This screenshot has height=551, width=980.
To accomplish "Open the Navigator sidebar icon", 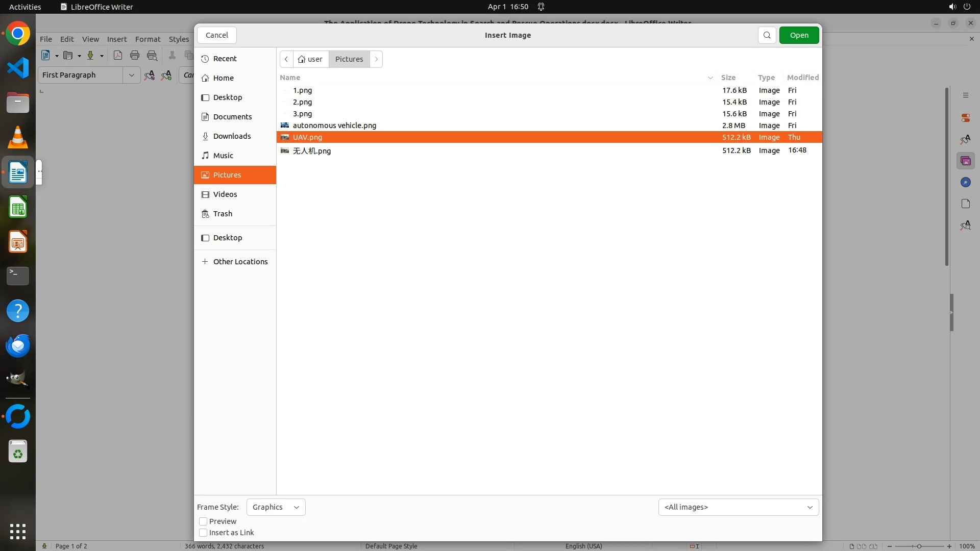I will tap(965, 183).
